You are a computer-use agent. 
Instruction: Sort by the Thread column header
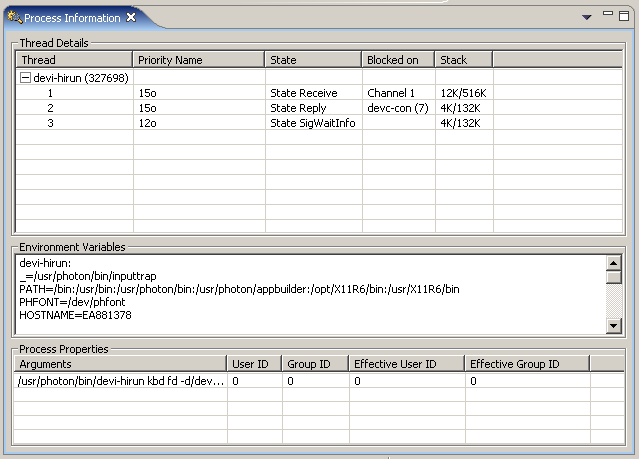point(74,60)
